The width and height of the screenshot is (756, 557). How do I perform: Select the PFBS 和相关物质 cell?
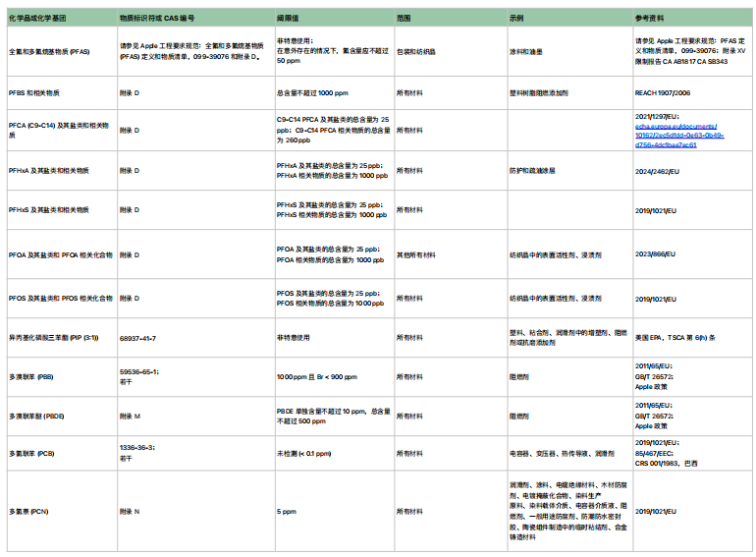[34, 92]
